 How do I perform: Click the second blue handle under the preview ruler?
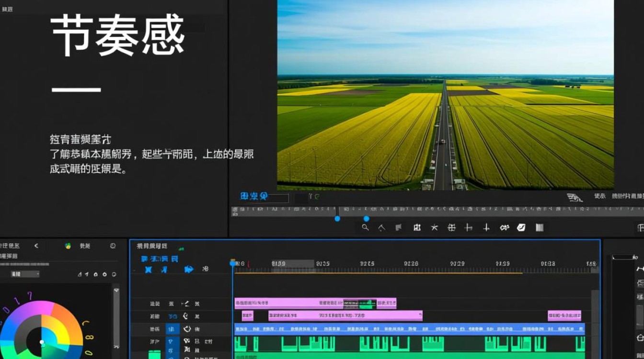tap(367, 219)
